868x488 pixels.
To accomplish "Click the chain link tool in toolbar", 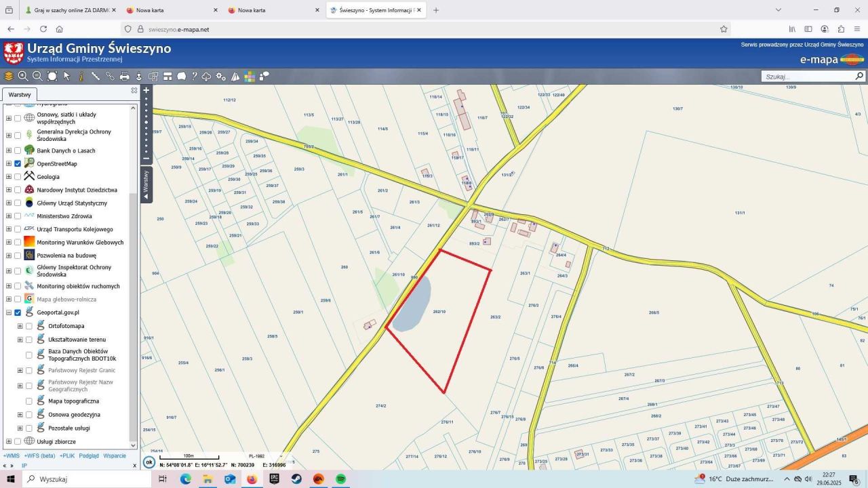I will [x=110, y=77].
